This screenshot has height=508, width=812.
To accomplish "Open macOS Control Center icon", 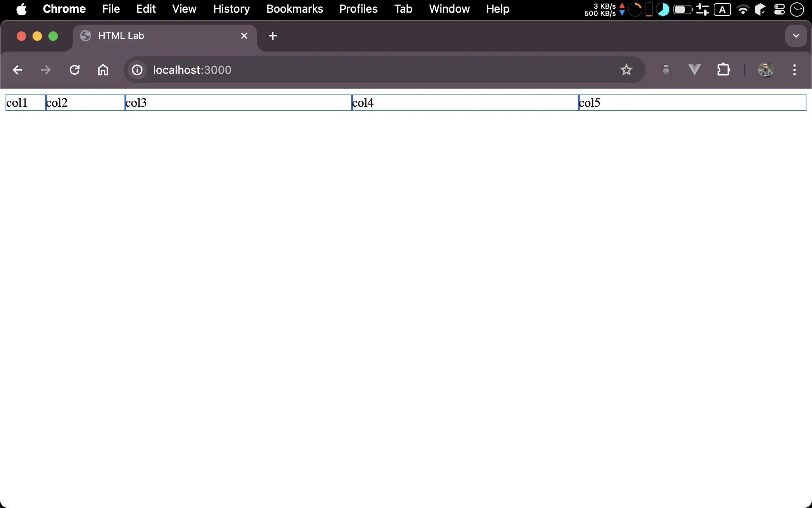I will point(779,9).
